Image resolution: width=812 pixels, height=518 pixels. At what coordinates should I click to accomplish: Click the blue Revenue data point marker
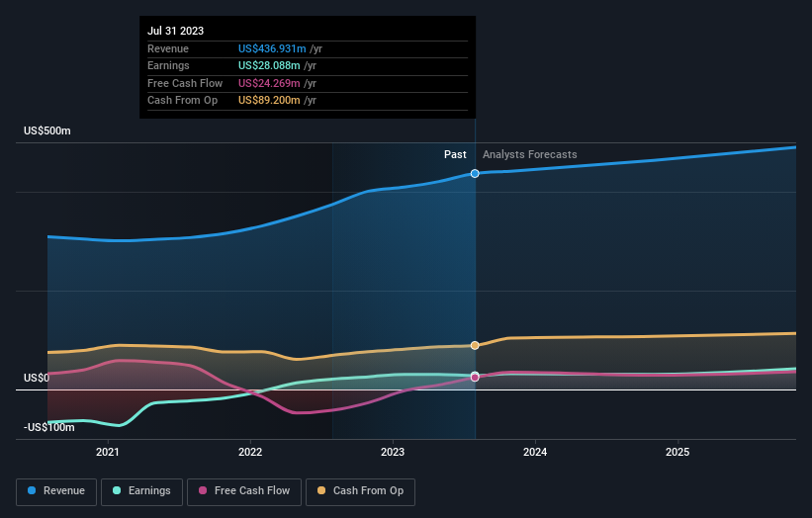tap(475, 173)
